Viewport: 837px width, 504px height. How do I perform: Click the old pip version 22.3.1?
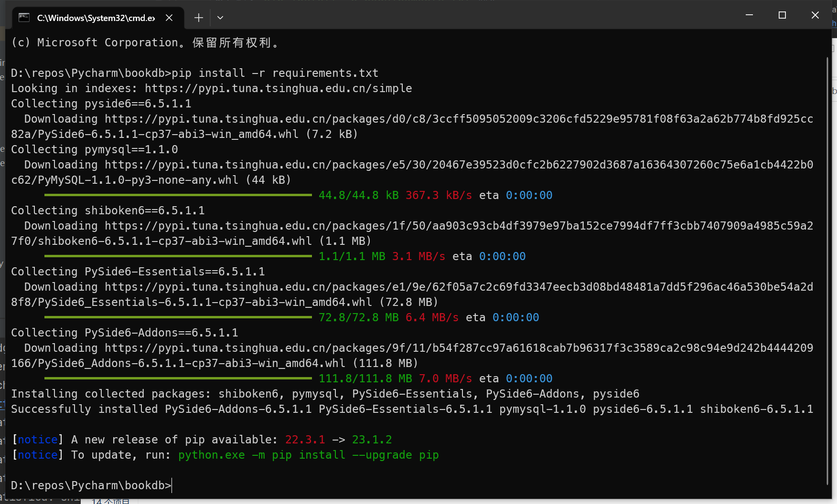[305, 440]
